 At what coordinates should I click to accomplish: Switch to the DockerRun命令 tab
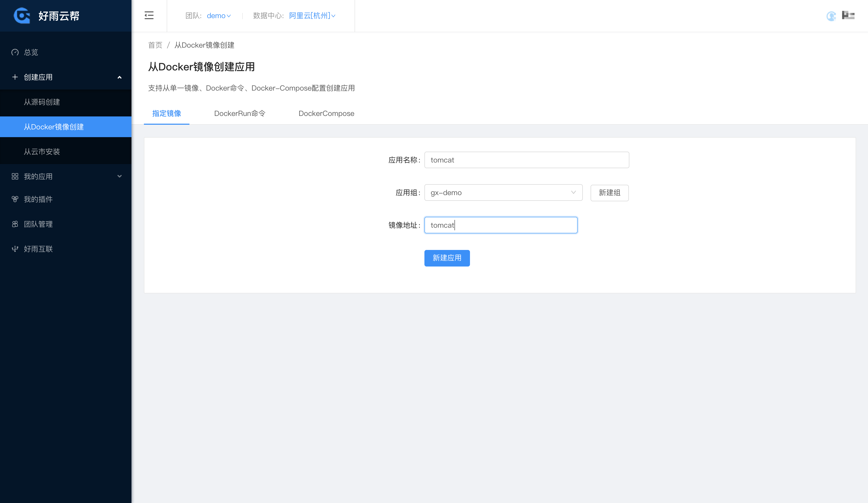pyautogui.click(x=240, y=114)
